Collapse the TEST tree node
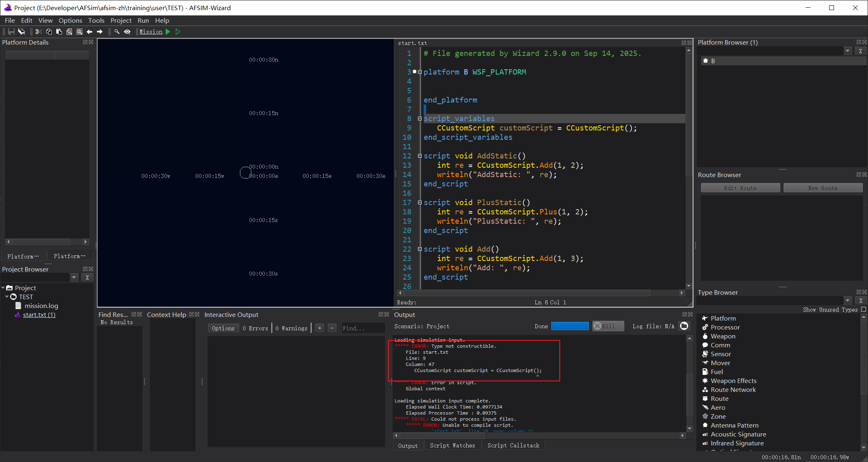Viewport: 868px width, 462px height. 7,297
